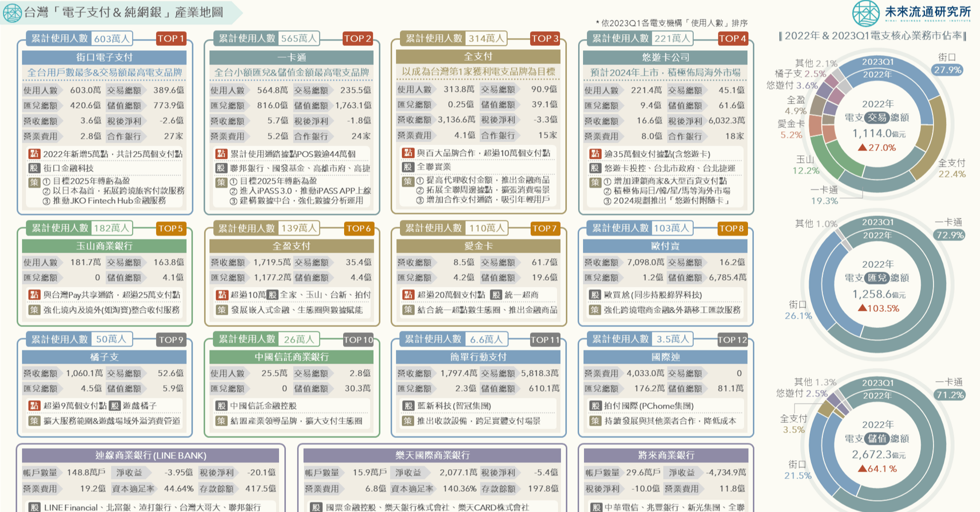Select the 街口電子支付 card header

point(104,57)
